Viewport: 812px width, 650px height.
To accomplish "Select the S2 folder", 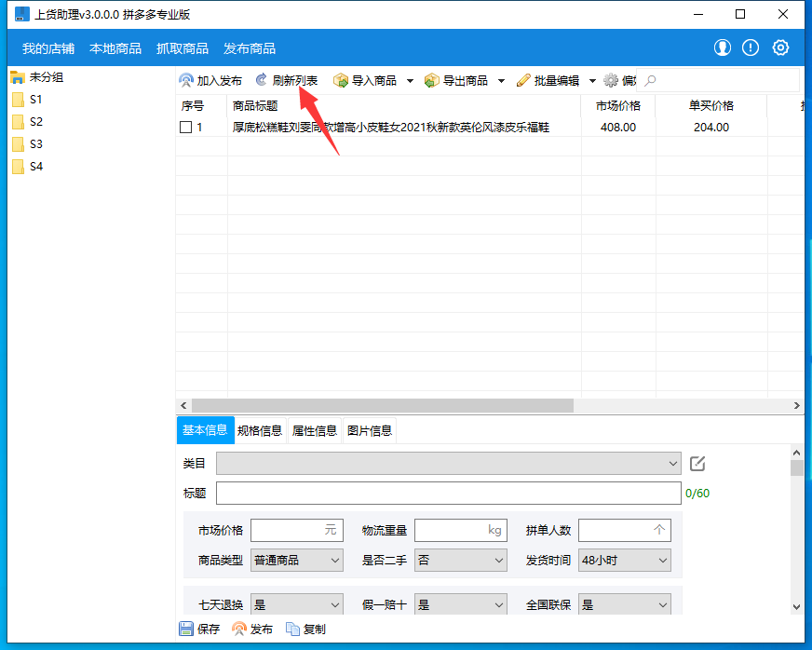I will (x=27, y=122).
